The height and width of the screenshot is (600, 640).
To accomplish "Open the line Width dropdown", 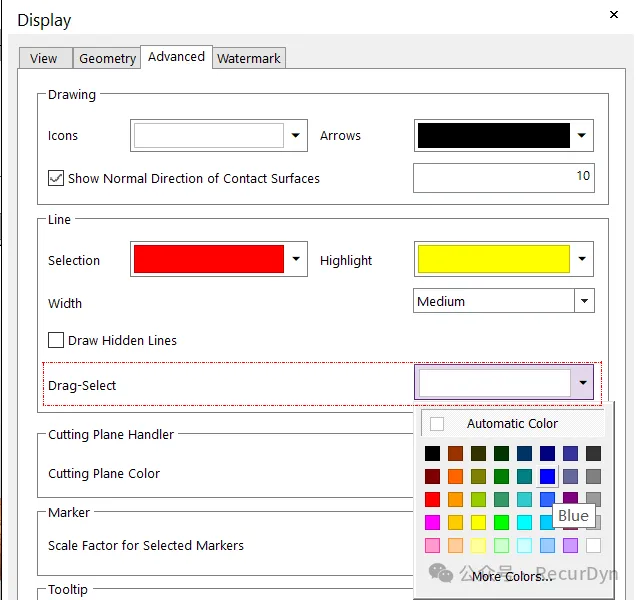I will (584, 301).
